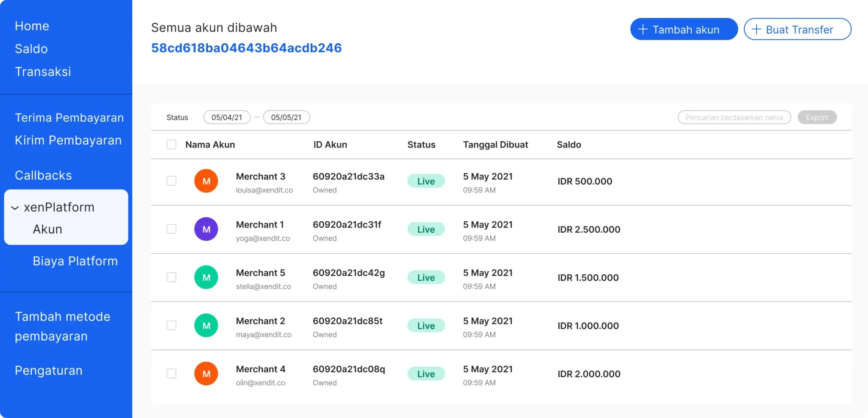Select the green Merchant 5 avatar icon
Viewport: 868px width, 418px height.
(206, 277)
